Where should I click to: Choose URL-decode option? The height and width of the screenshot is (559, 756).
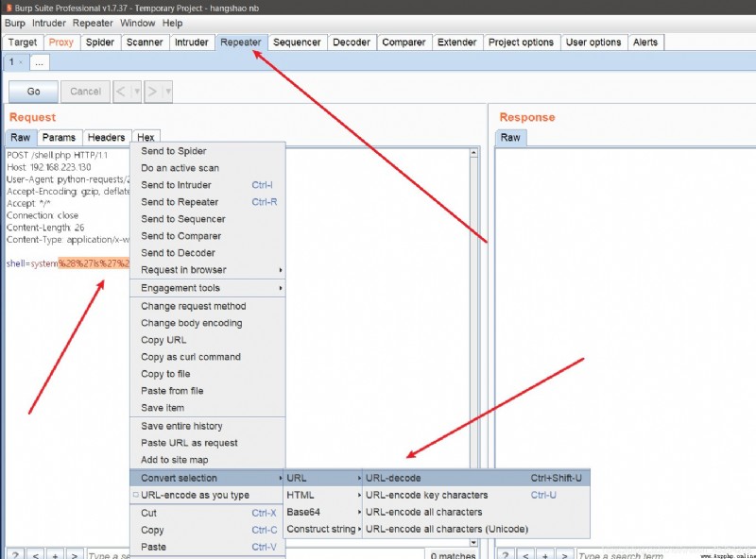click(476, 478)
